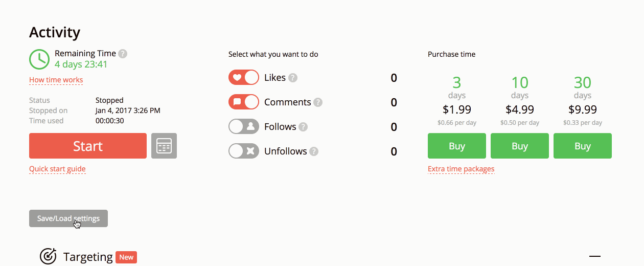Click the help icon next to Follows

[303, 127]
